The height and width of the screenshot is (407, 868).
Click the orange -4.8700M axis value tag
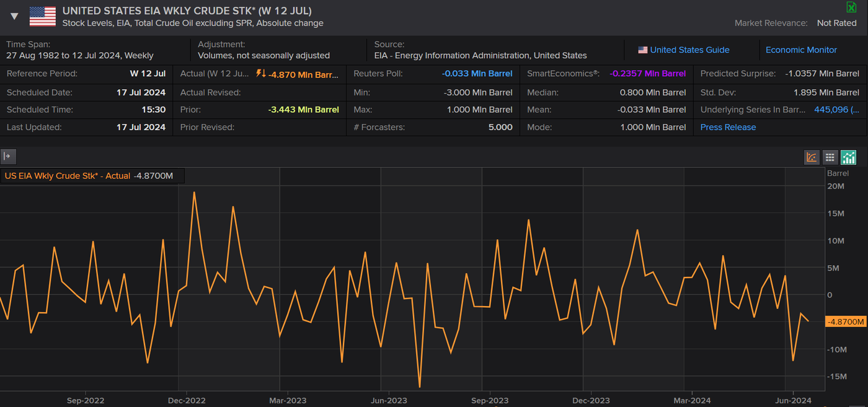click(845, 322)
